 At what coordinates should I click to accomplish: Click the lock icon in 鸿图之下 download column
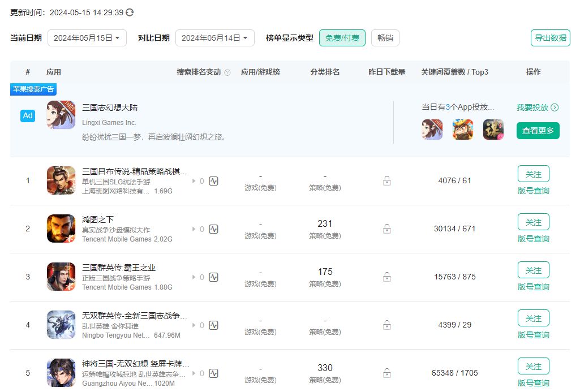point(386,229)
